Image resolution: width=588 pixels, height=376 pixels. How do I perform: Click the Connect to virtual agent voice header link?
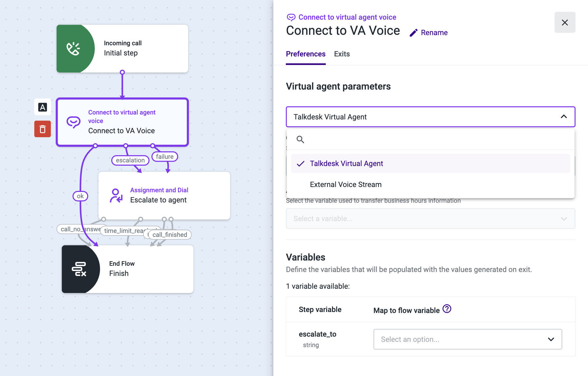tap(347, 17)
